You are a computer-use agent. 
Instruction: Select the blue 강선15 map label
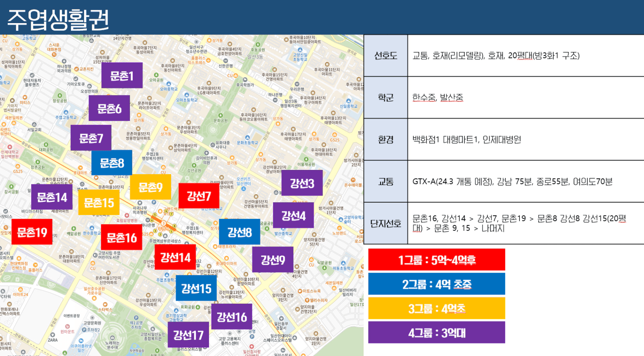[x=196, y=288]
